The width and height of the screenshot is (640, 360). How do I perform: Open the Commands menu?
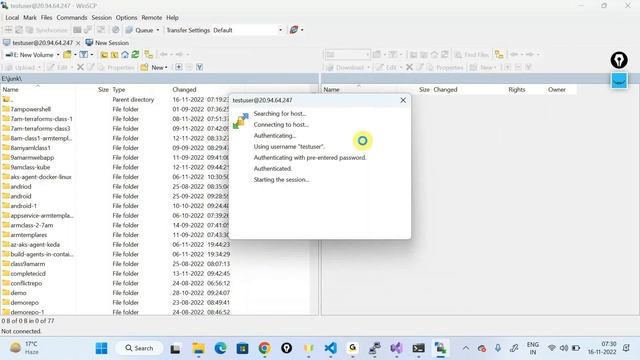(x=71, y=18)
